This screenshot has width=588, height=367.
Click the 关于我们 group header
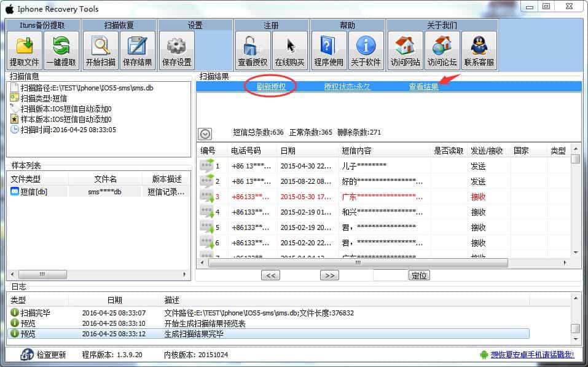coord(442,25)
